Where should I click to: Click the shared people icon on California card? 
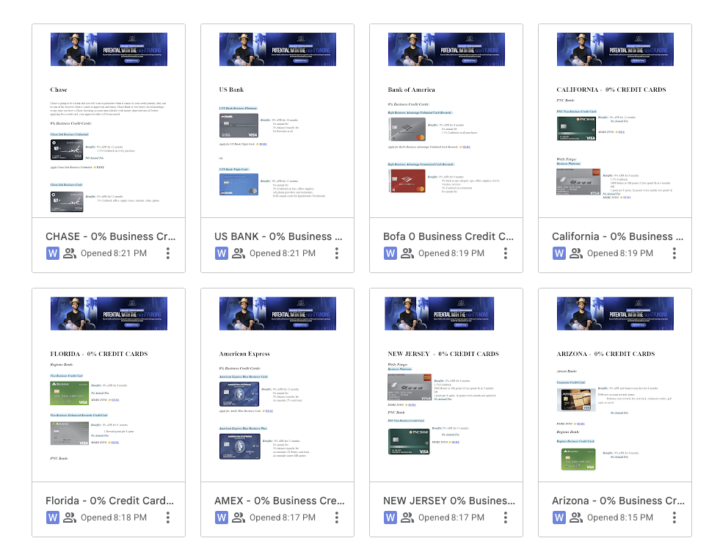coord(576,253)
